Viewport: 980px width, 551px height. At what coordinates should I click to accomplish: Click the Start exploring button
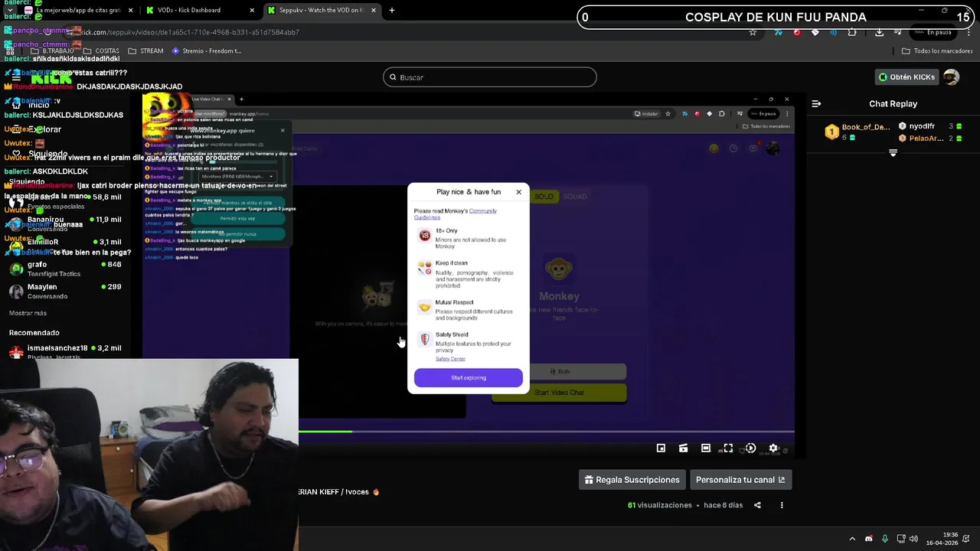coord(469,377)
